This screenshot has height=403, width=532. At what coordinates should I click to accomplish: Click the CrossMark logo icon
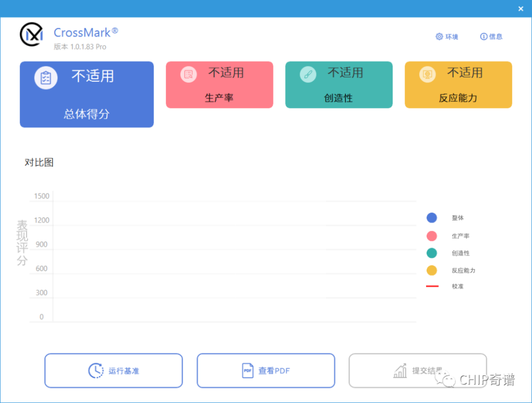point(31,35)
